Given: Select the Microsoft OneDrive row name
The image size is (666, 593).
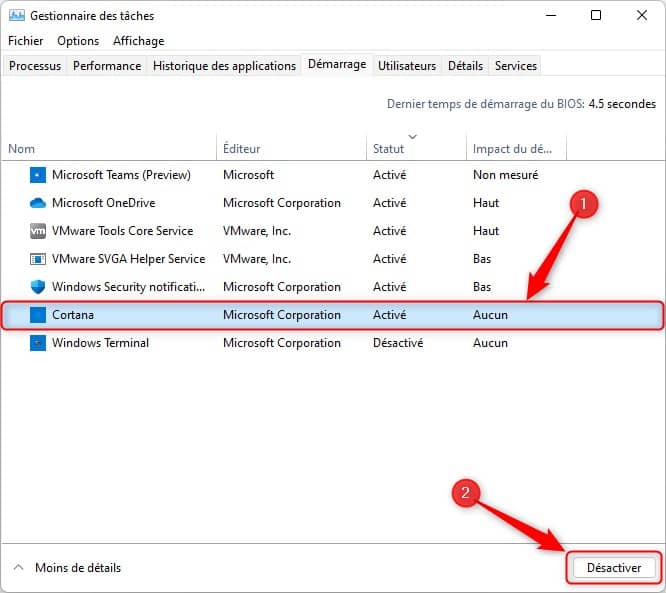Looking at the screenshot, I should click(x=104, y=203).
